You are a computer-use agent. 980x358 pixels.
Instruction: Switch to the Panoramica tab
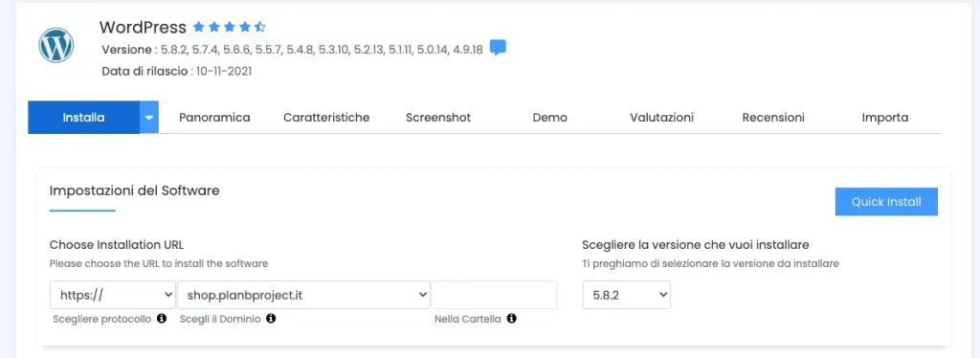[214, 118]
